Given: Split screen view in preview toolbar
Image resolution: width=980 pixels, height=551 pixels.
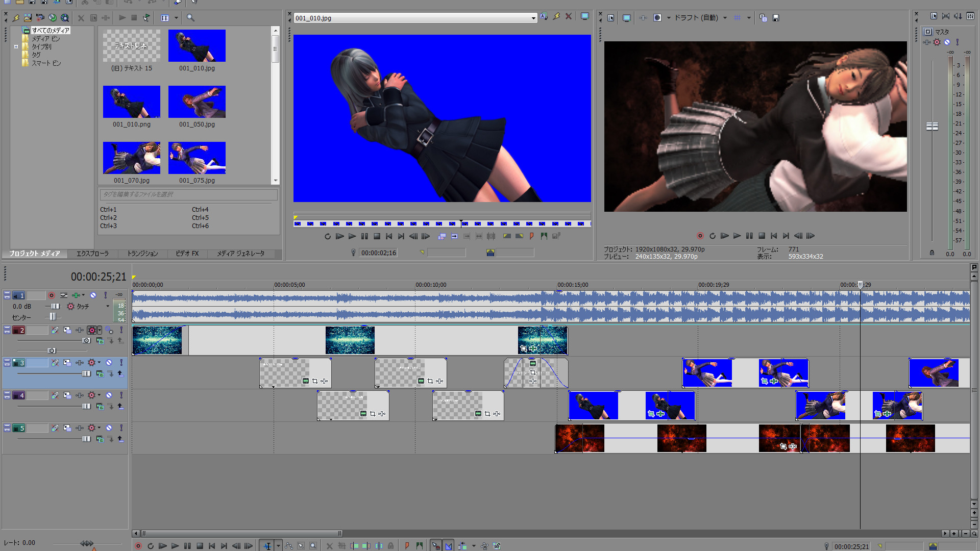Looking at the screenshot, I should coord(657,18).
